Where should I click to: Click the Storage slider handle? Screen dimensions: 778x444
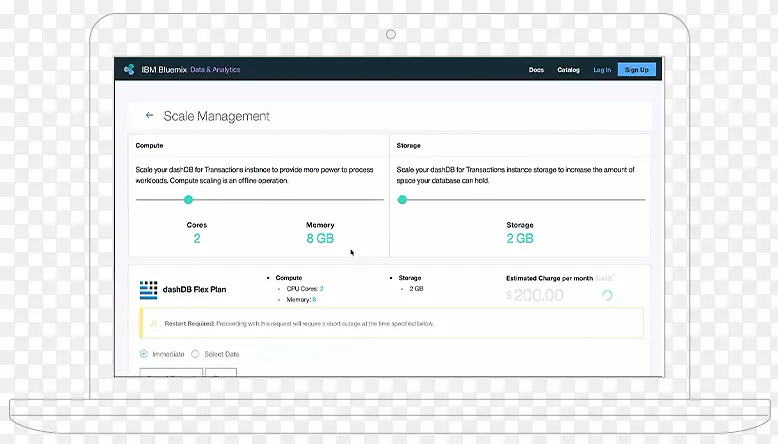click(402, 199)
